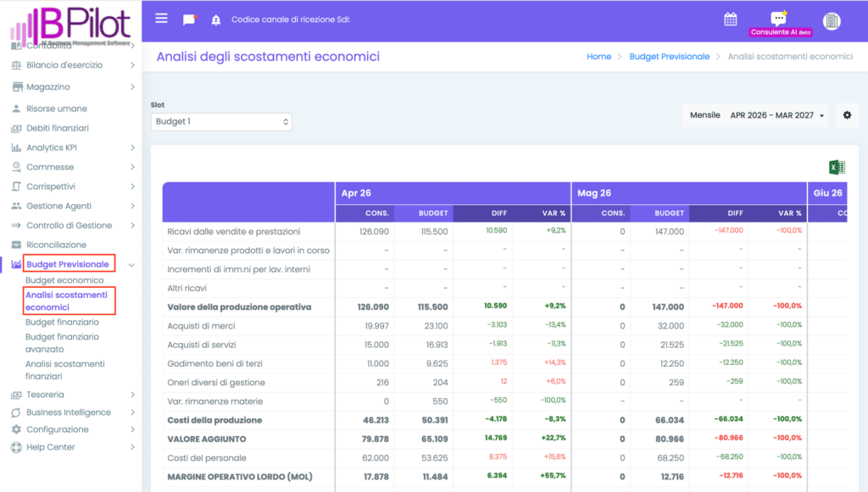Select Budget economico in sidebar

pyautogui.click(x=64, y=280)
